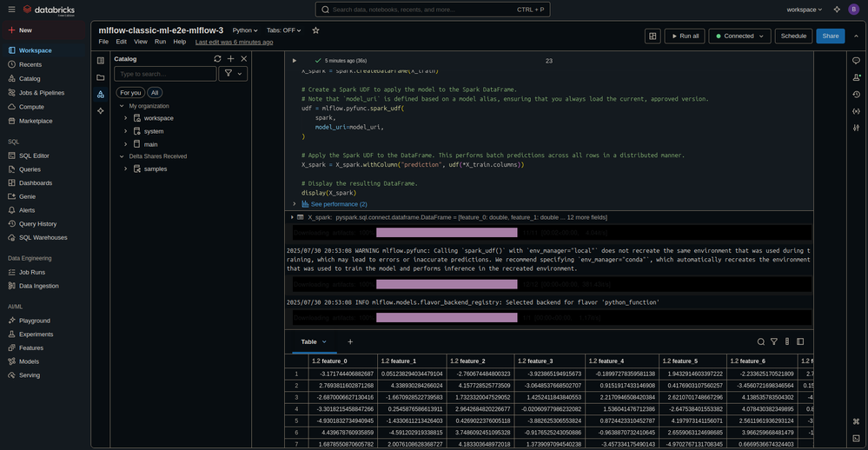Add a new visualization tab with plus
Image resolution: width=868 pixels, height=450 pixels.
(x=350, y=342)
